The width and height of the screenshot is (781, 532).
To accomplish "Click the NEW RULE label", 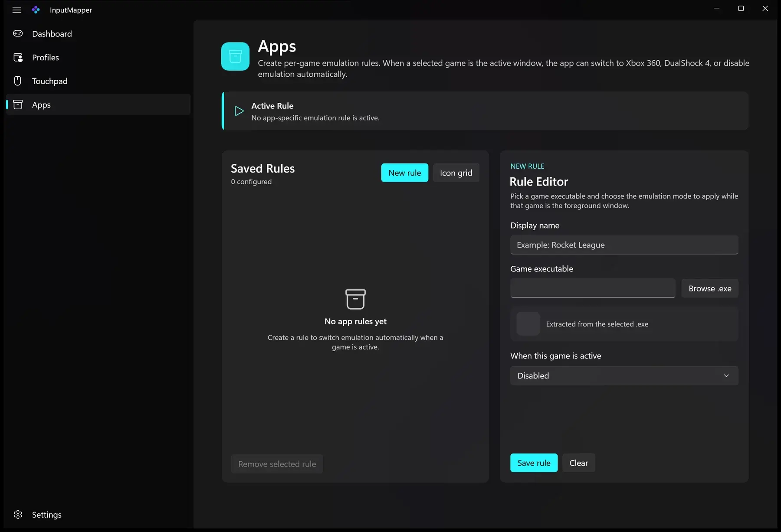I will click(527, 166).
